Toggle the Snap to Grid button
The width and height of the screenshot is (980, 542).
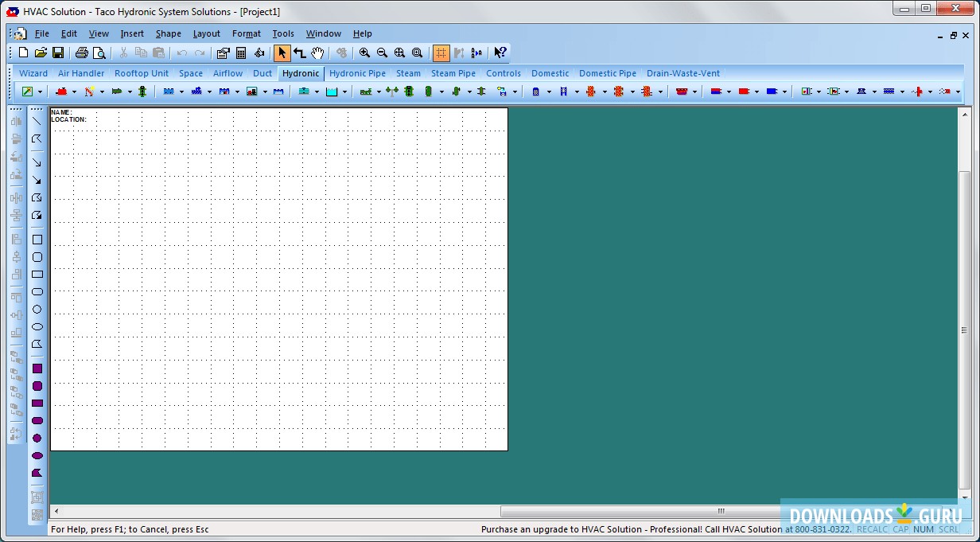click(441, 53)
